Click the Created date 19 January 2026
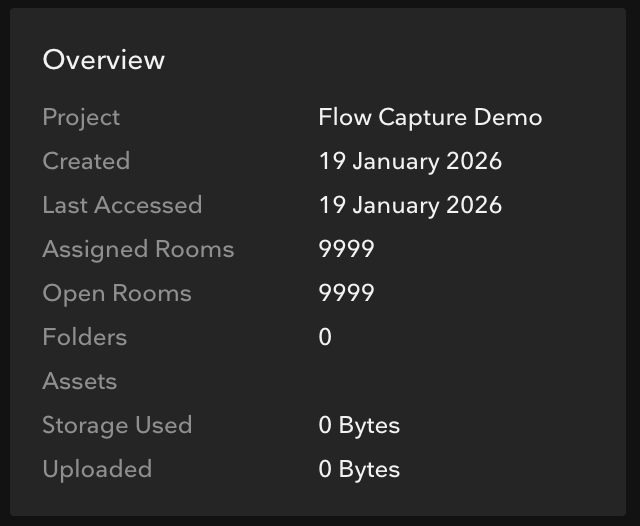 [410, 162]
